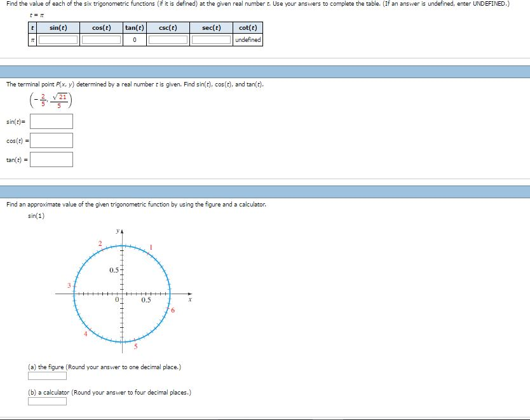Screen dimensions: 530x420
Task: Select the tan(t)= answer field
Action: 53,158
